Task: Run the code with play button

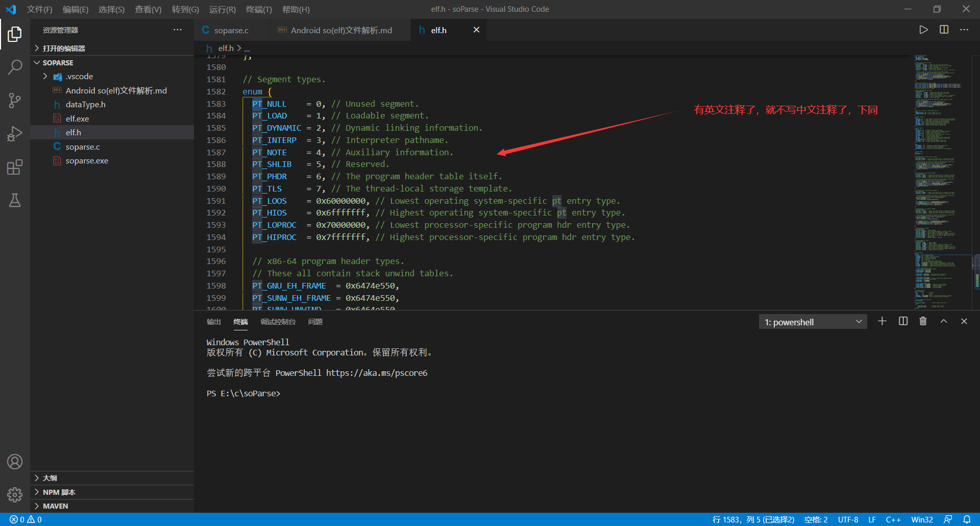Action: pyautogui.click(x=923, y=30)
